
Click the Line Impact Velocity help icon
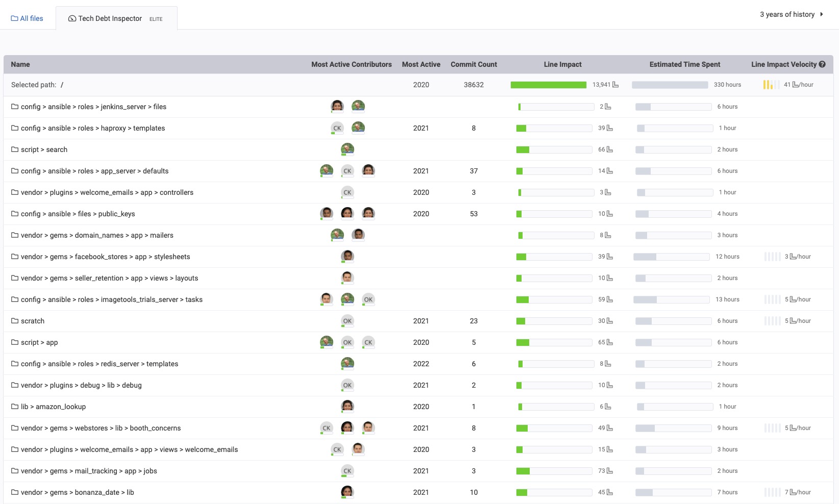click(x=822, y=64)
